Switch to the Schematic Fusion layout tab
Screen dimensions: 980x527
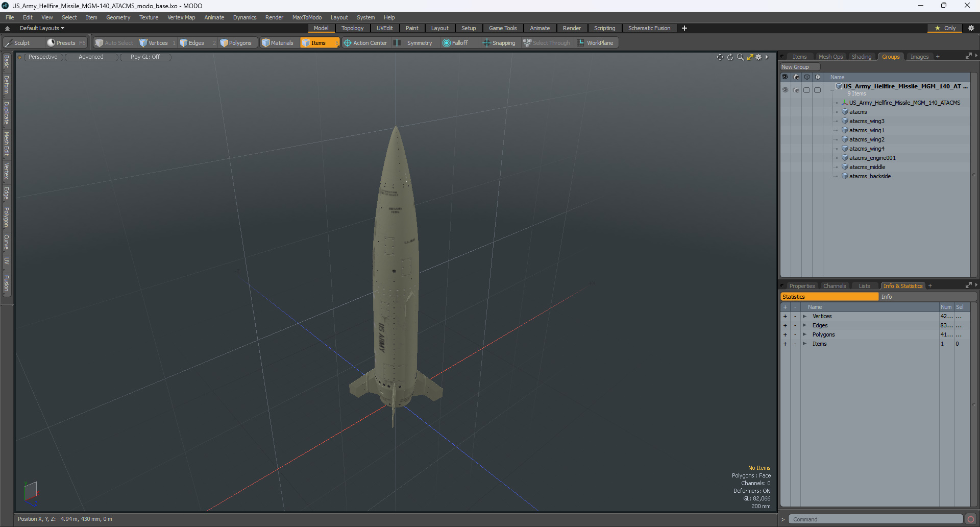pyautogui.click(x=649, y=28)
